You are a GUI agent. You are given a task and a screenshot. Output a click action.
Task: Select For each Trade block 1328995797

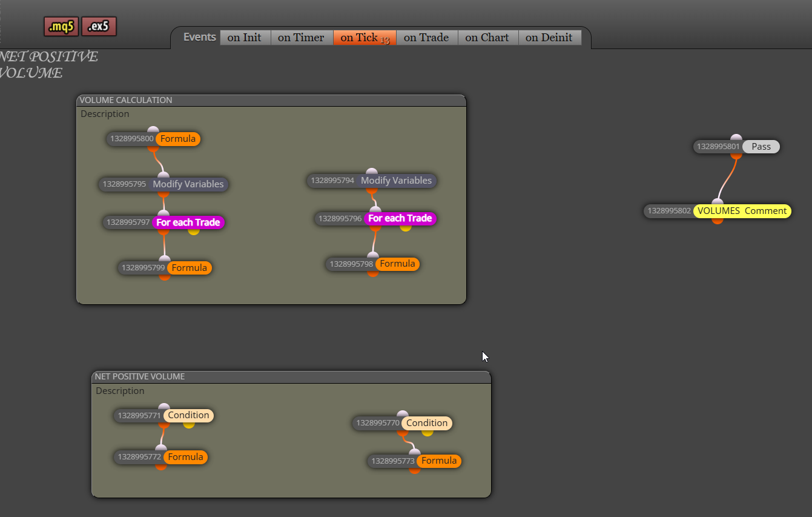(x=163, y=222)
